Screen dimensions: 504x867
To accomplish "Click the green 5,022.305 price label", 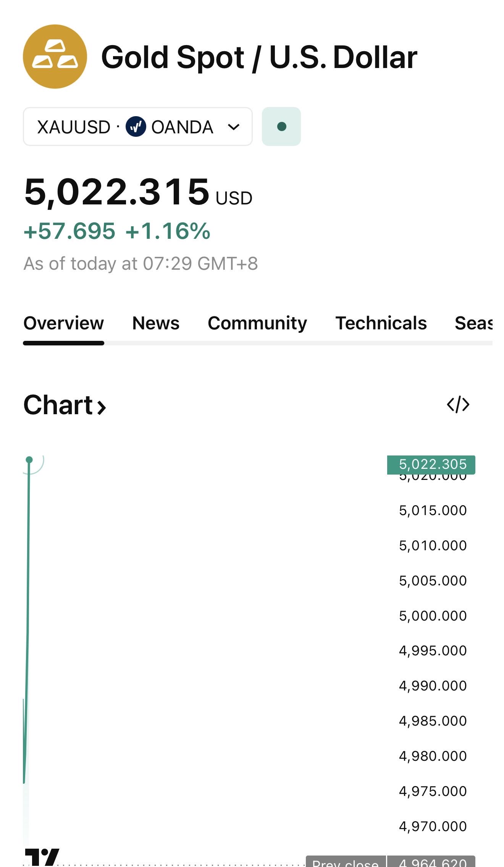I will click(431, 464).
